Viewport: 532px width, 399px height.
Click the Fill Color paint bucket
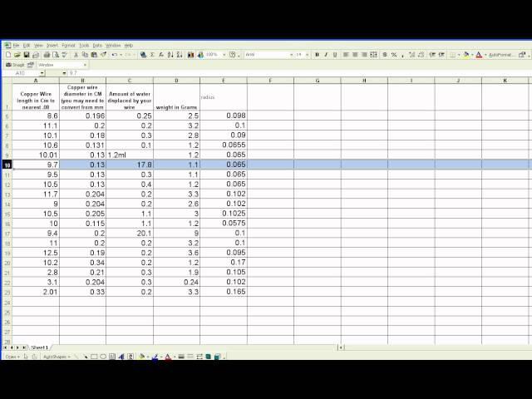click(x=466, y=55)
